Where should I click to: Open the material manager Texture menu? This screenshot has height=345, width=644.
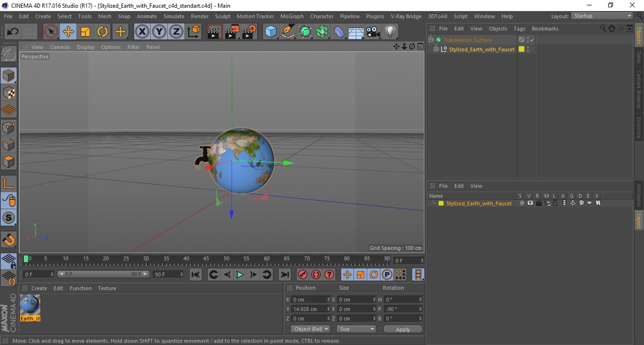pos(107,288)
